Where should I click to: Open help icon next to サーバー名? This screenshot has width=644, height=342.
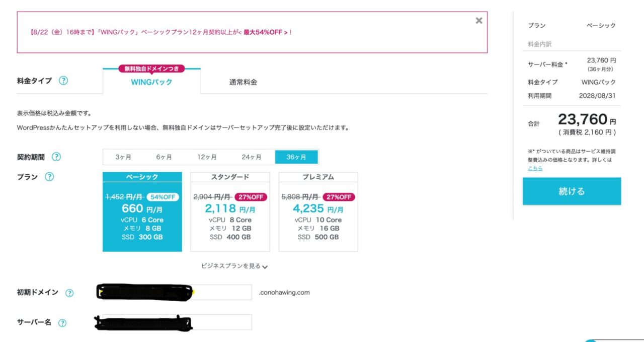click(x=62, y=323)
